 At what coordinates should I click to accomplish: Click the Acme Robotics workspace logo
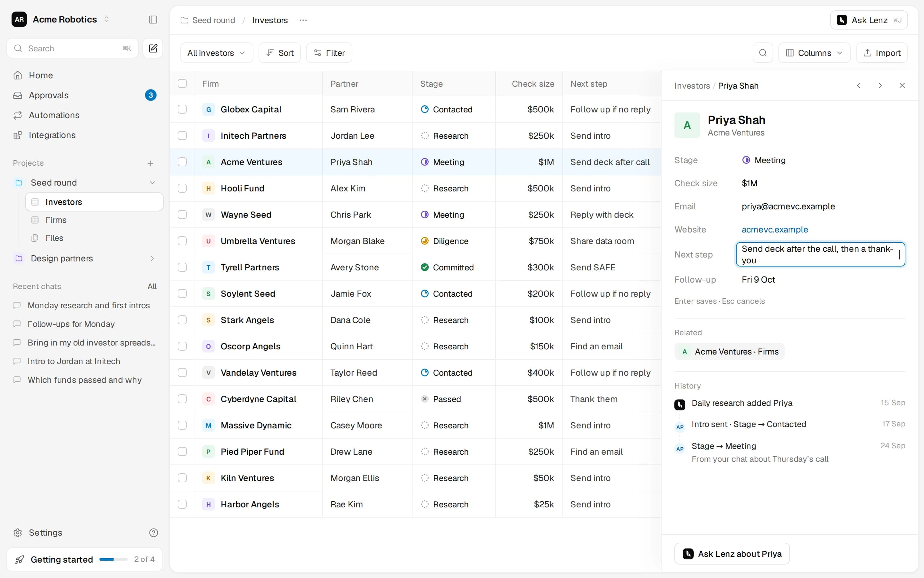click(x=19, y=20)
